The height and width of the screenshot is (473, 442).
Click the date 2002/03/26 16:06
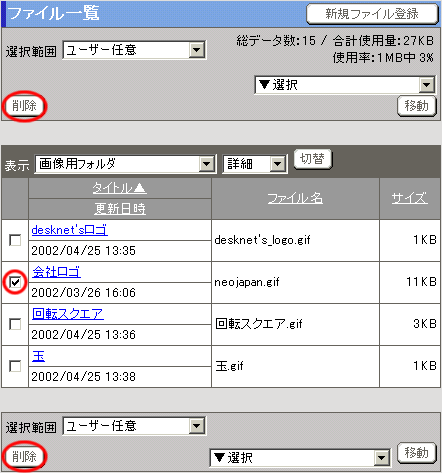(84, 293)
